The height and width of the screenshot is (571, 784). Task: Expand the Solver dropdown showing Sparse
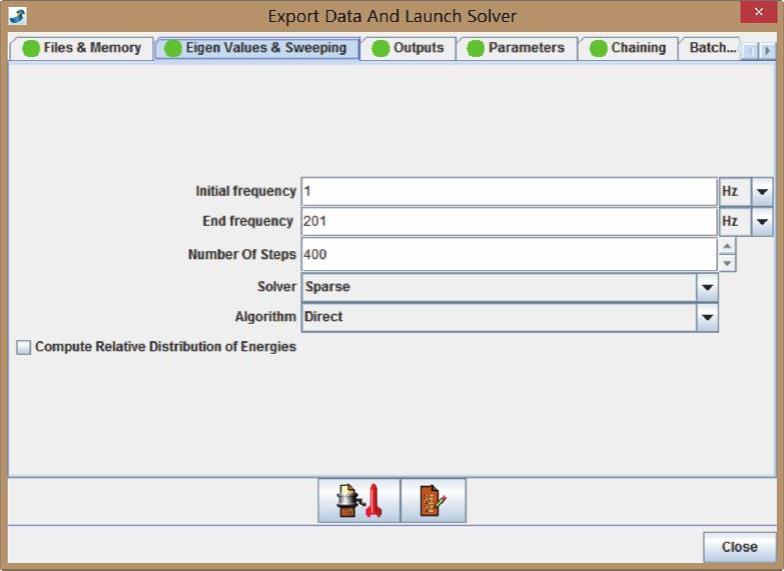click(x=707, y=287)
